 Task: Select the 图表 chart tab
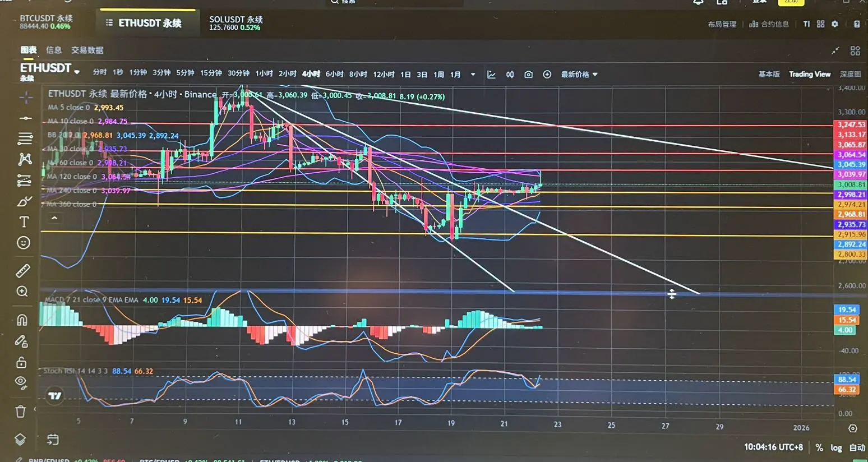point(29,50)
